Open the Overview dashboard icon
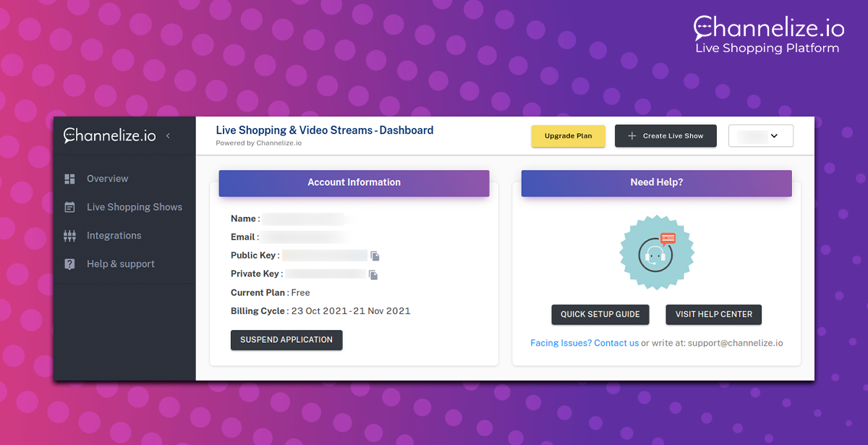Image resolution: width=868 pixels, height=445 pixels. [69, 179]
